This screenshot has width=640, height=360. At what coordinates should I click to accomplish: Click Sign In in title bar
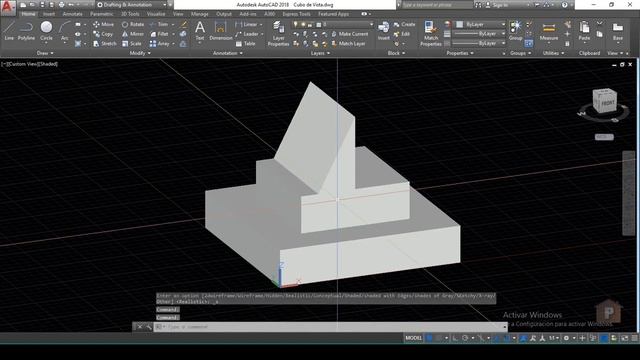497,5
